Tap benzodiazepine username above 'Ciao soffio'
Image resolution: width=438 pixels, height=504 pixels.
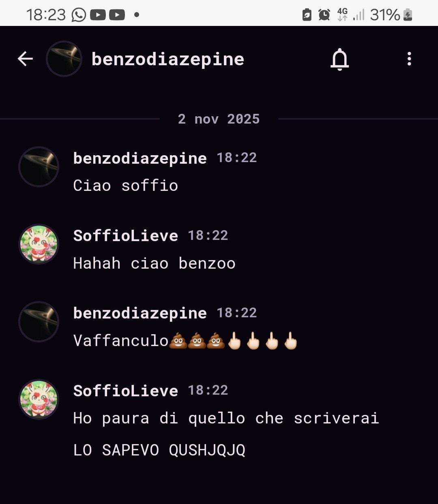140,158
